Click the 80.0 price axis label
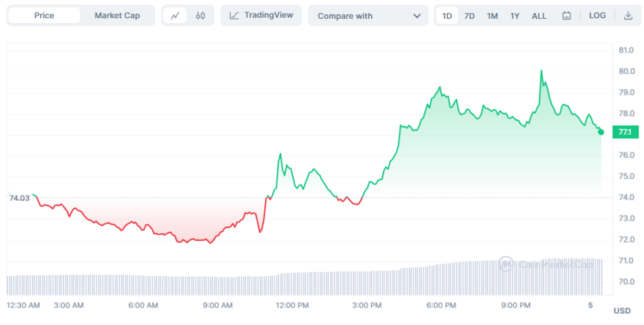This screenshot has height=325, width=644. pyautogui.click(x=626, y=72)
